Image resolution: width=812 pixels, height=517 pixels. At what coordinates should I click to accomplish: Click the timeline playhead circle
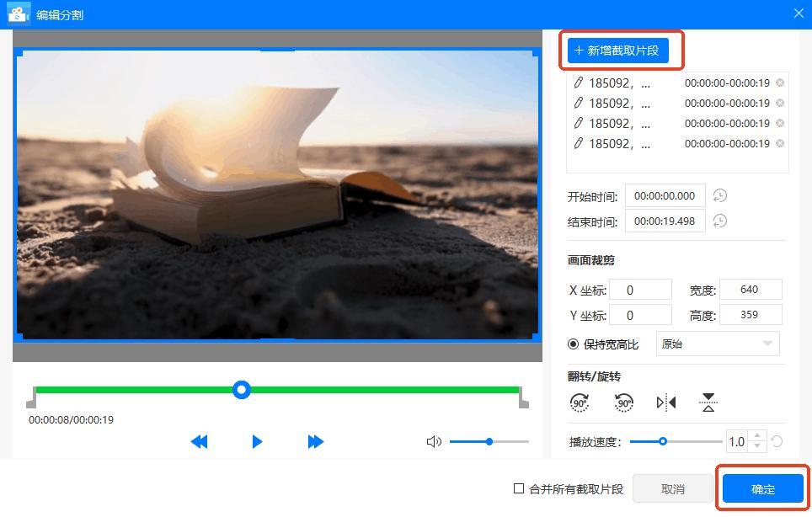[x=242, y=390]
